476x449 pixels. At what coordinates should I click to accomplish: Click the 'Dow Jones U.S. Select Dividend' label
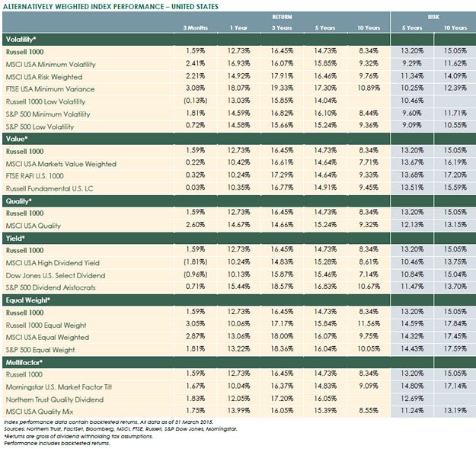pos(56,275)
